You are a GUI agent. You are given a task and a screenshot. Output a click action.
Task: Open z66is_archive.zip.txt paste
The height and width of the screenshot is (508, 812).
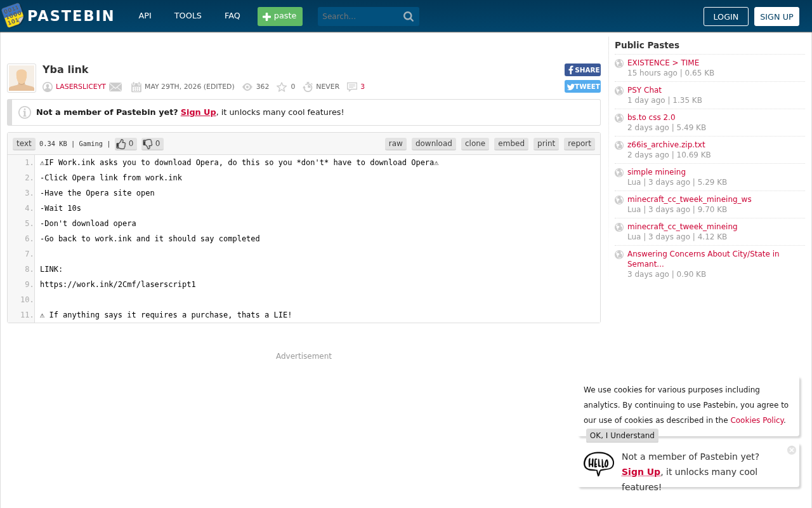coord(666,145)
